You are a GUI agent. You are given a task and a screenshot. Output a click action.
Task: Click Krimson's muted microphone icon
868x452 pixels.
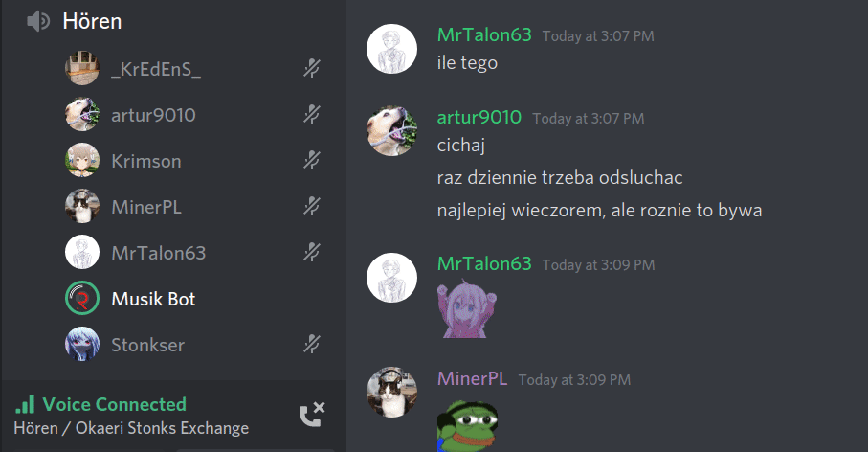point(312,161)
